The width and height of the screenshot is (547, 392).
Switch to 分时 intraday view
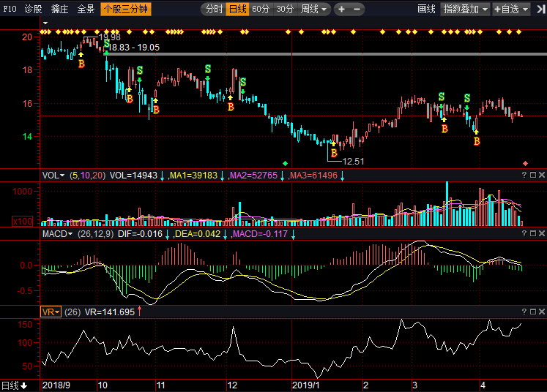coord(213,10)
